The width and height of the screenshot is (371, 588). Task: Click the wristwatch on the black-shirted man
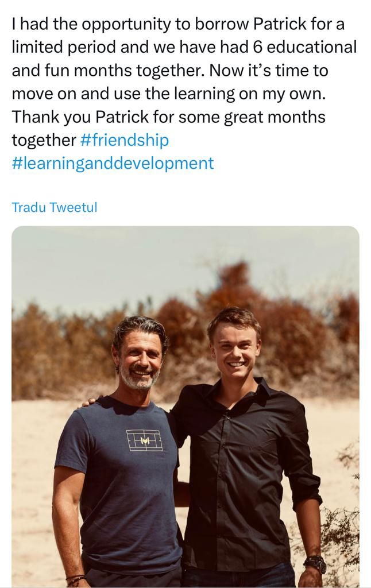pos(315,564)
